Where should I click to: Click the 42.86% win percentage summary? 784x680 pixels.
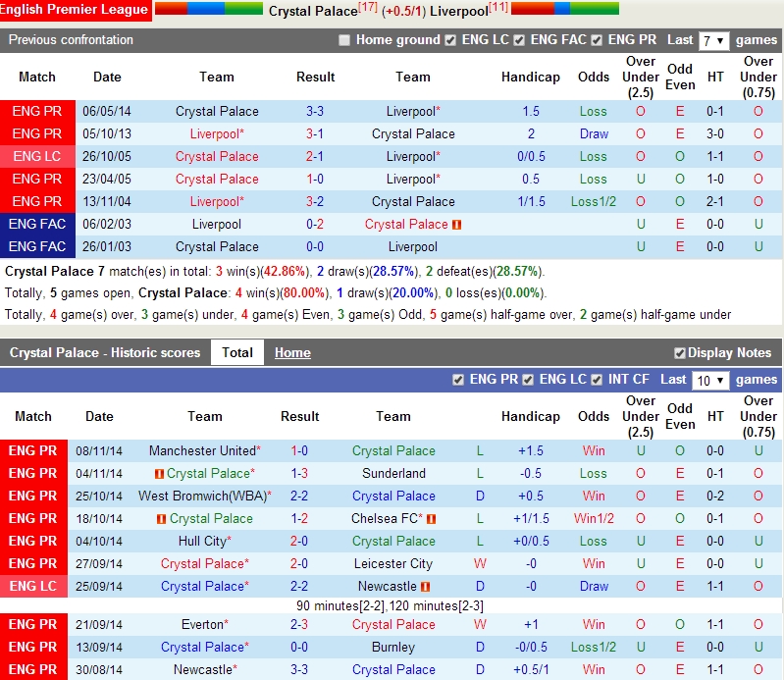[x=285, y=272]
